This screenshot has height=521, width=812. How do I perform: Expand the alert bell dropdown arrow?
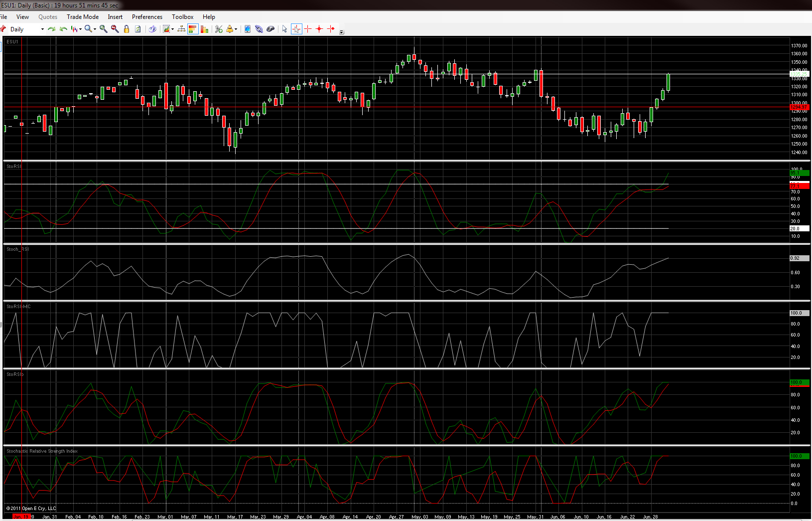pyautogui.click(x=236, y=29)
